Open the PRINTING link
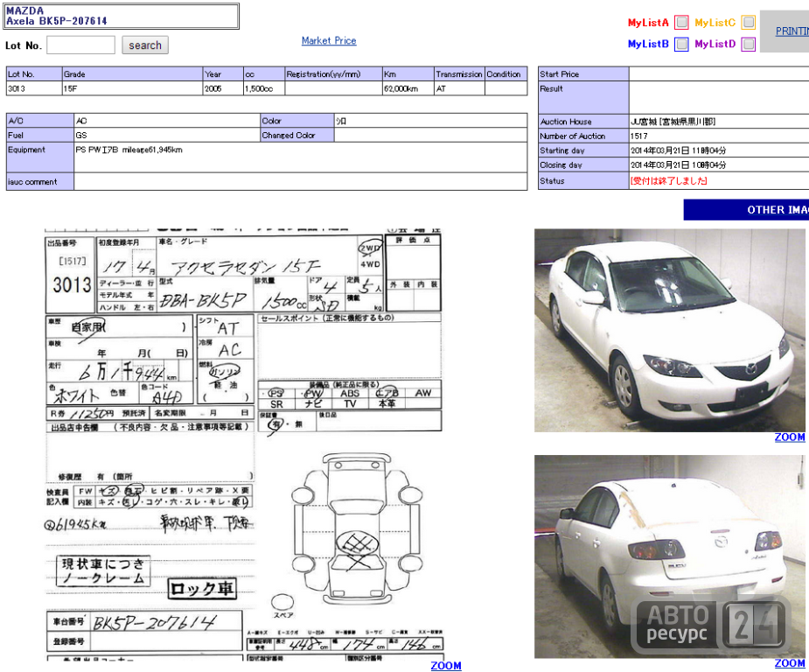809x672 pixels. (x=792, y=31)
